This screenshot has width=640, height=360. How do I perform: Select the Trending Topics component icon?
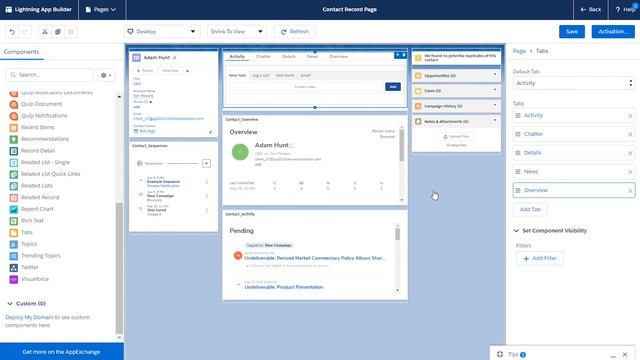[13, 256]
